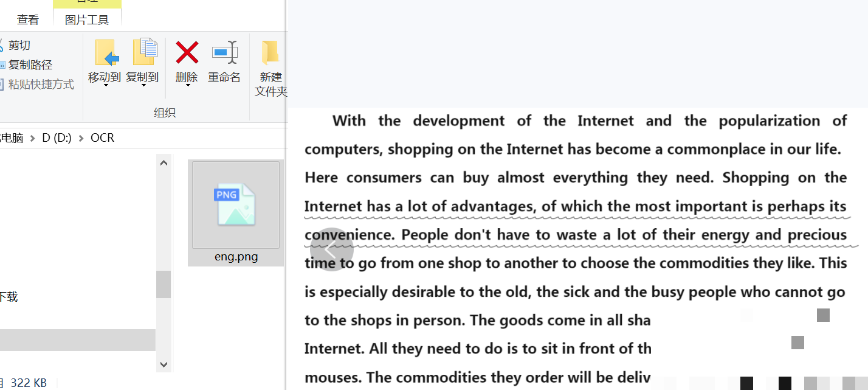This screenshot has height=390, width=868.
Task: Open the dropdown arrow beneath 删除
Action: (187, 86)
